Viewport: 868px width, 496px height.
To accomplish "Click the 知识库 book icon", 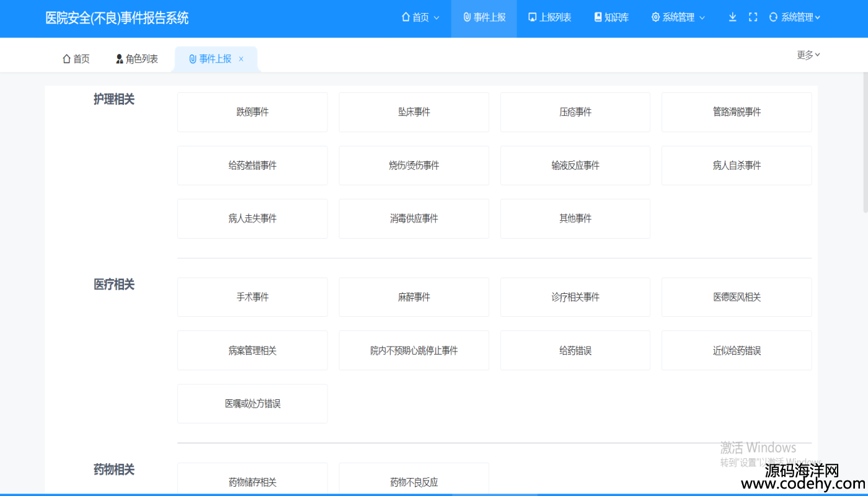I will (x=598, y=17).
